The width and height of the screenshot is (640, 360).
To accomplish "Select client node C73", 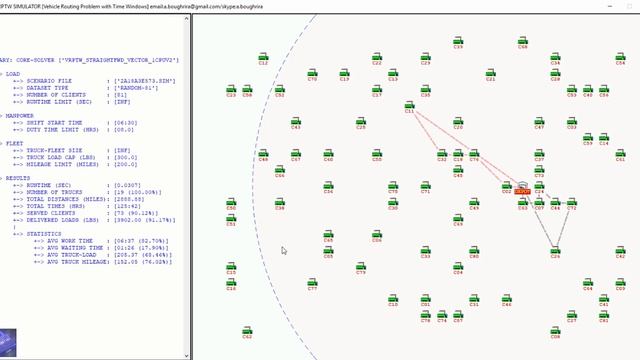I will (x=539, y=170).
